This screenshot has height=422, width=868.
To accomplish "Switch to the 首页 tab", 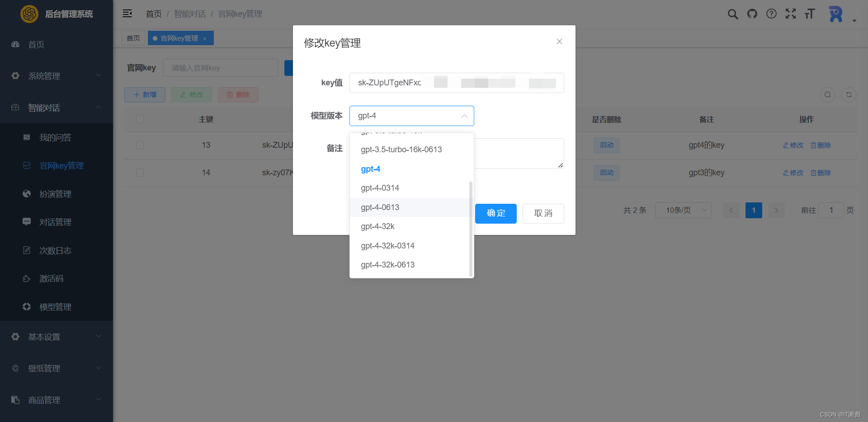I will click(133, 38).
